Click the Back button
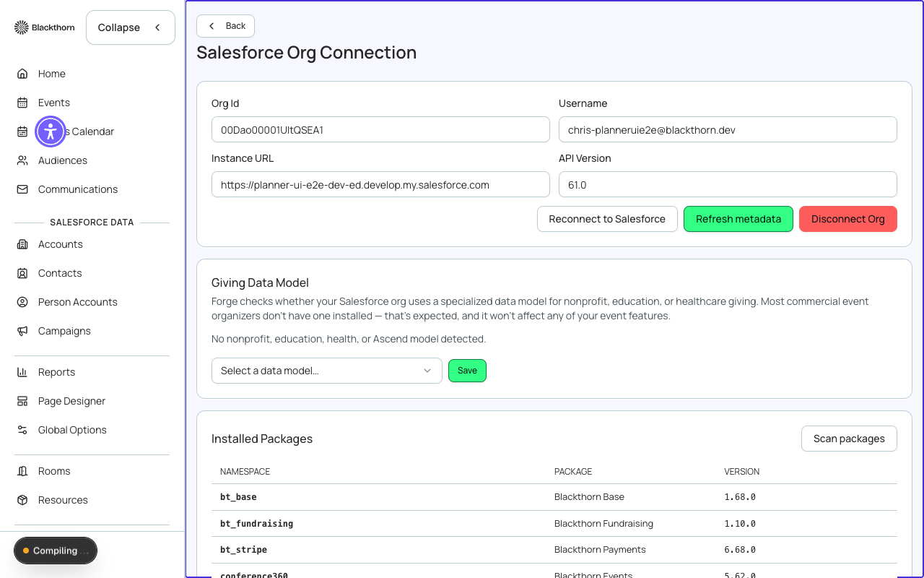The image size is (924, 578). 225,26
